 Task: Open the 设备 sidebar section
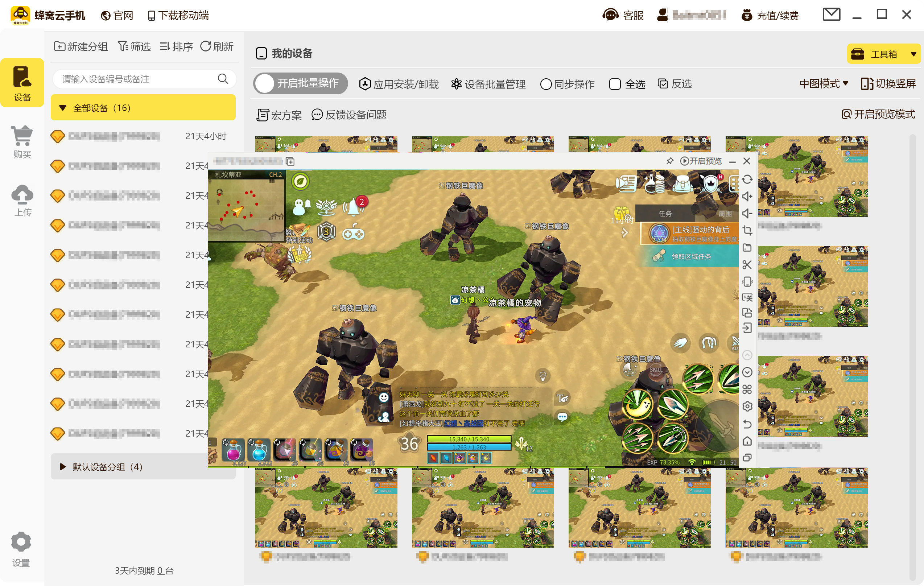22,83
